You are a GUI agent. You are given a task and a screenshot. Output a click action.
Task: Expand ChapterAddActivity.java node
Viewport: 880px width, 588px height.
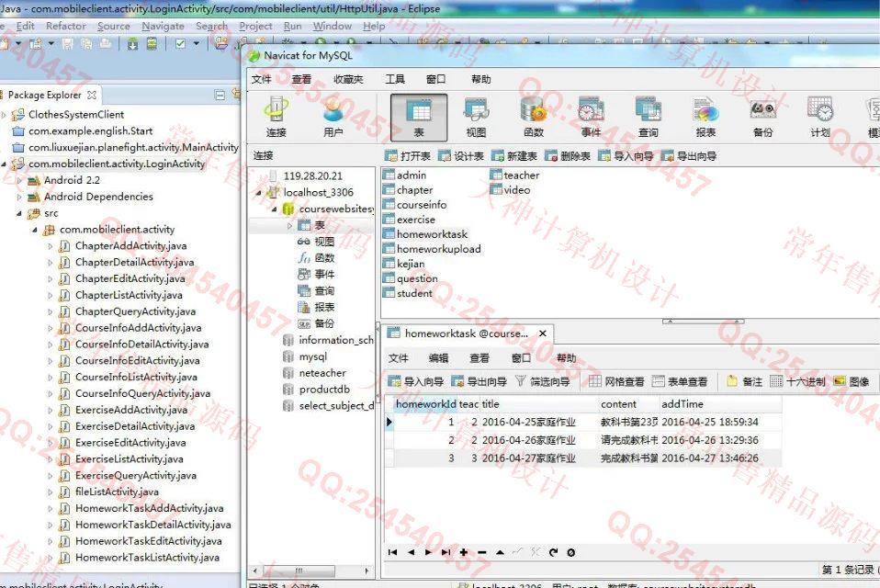point(51,245)
